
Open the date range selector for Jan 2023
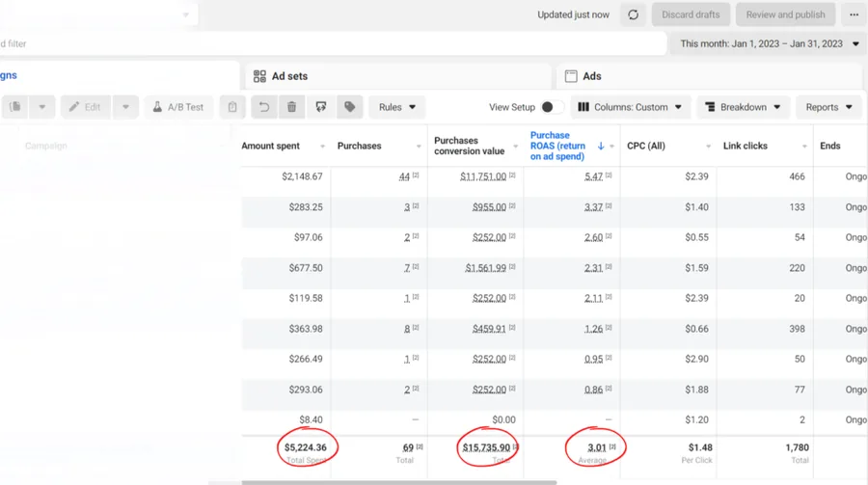coord(770,43)
